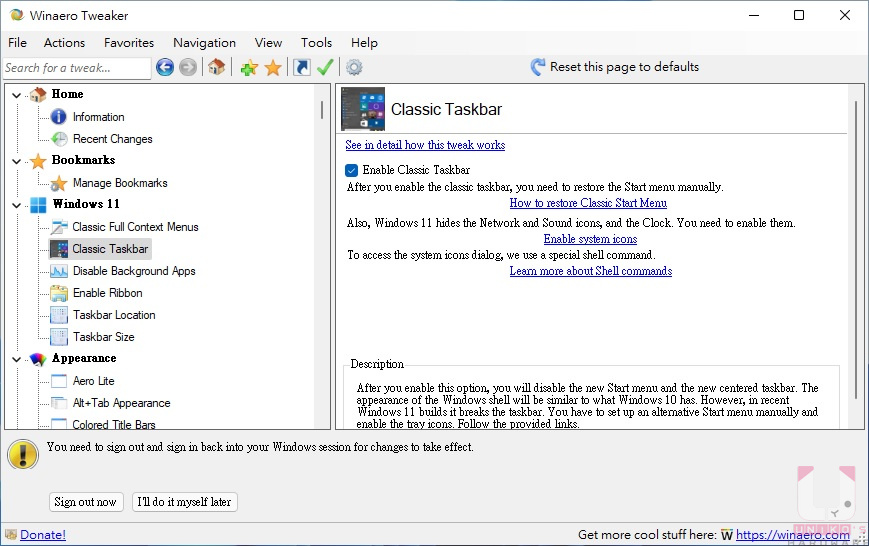
Task: Click the Alt+Tab Appearance icon
Action: [59, 403]
